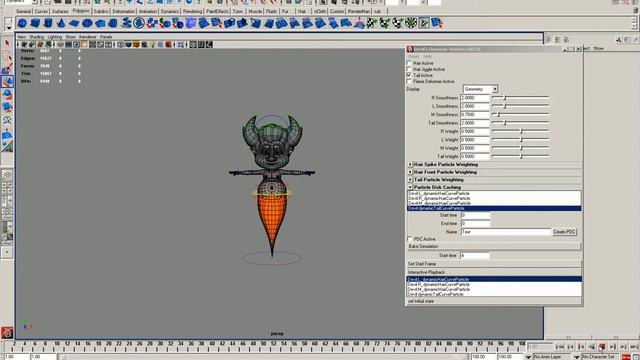The width and height of the screenshot is (640, 360).
Task: Switch to the Surfaces shelf tab
Action: click(x=60, y=11)
